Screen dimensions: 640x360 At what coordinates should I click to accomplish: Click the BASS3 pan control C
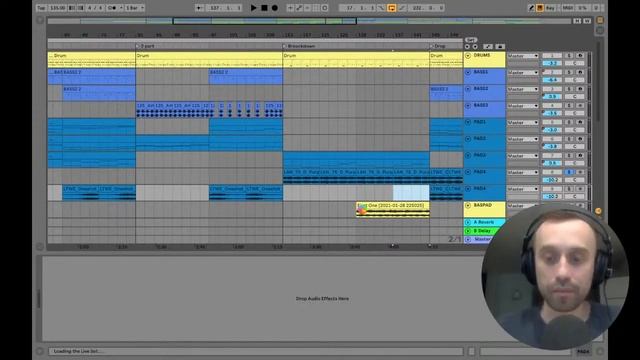pos(575,113)
